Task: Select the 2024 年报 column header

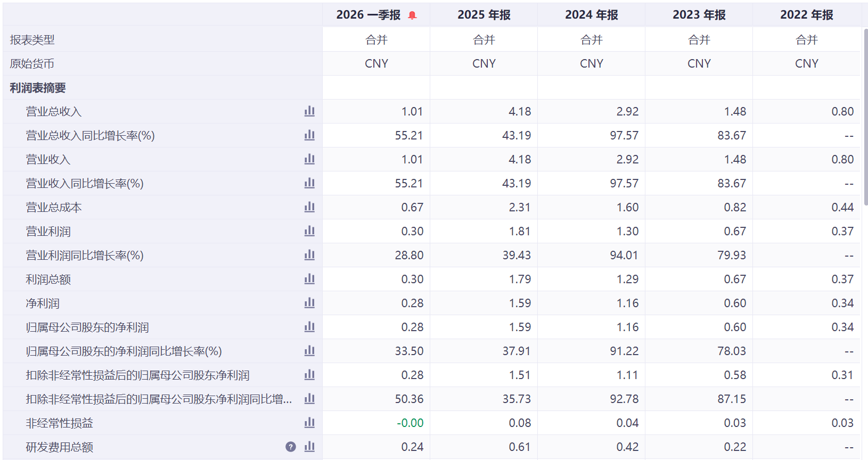Action: (592, 15)
